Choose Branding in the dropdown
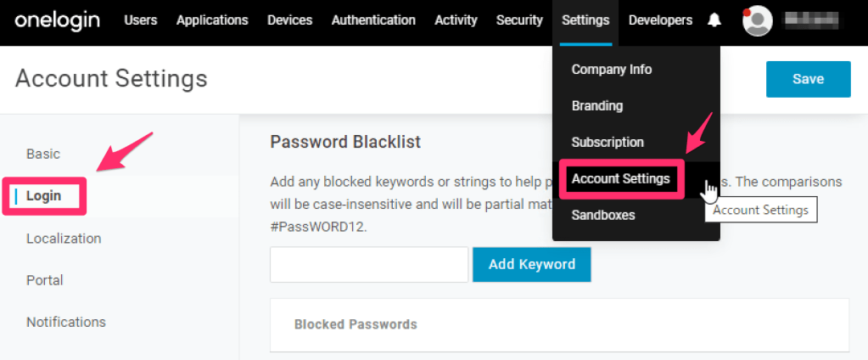This screenshot has height=360, width=868. (x=597, y=106)
